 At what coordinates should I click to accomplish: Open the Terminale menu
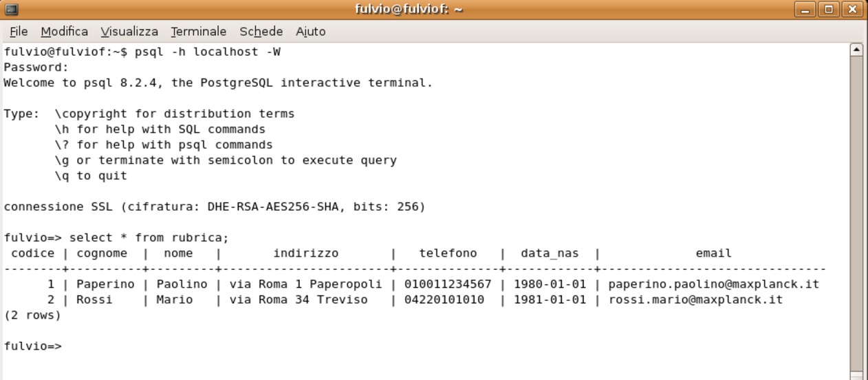(x=199, y=32)
